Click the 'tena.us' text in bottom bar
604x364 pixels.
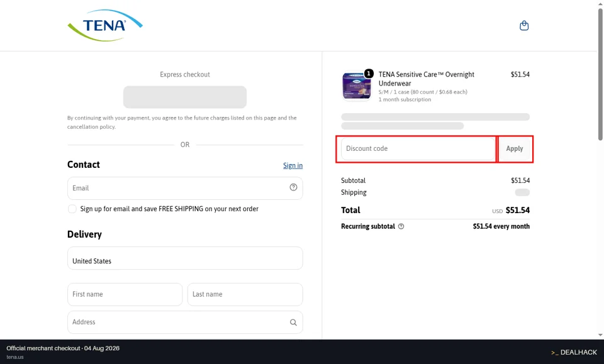click(x=15, y=357)
